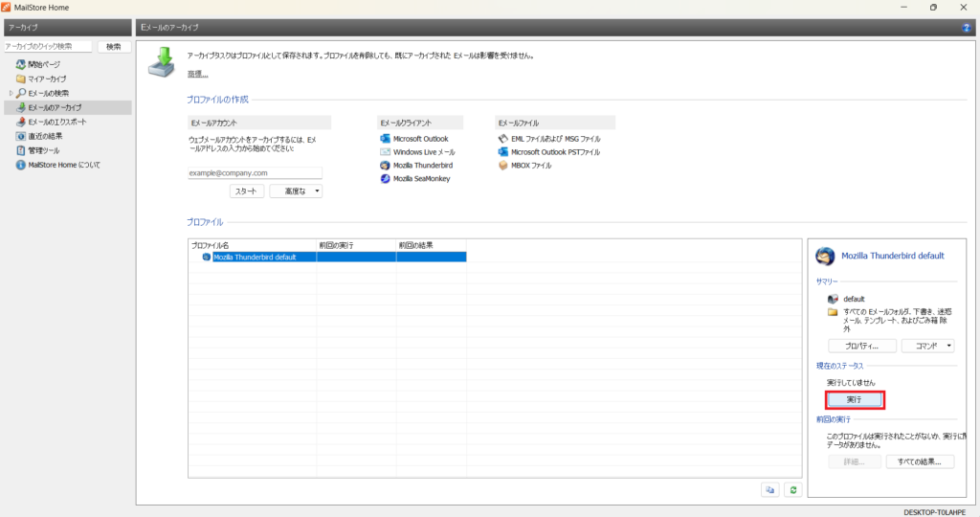This screenshot has height=517, width=980.
Task: Open the 高度な dropdown arrow
Action: [317, 191]
